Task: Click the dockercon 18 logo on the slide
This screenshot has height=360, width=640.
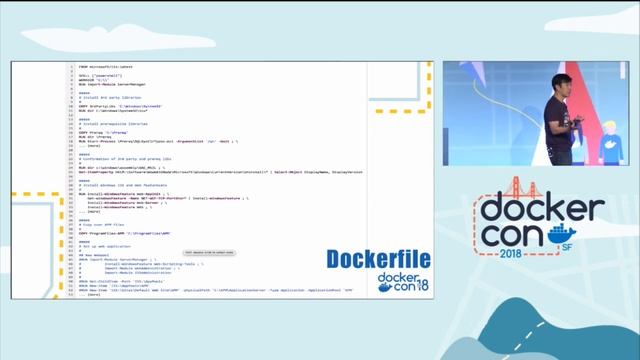Action: tap(403, 282)
